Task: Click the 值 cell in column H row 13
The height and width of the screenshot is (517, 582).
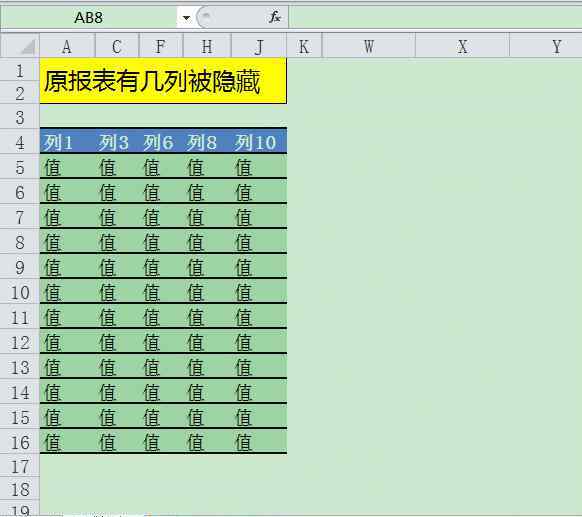Action: tap(207, 367)
